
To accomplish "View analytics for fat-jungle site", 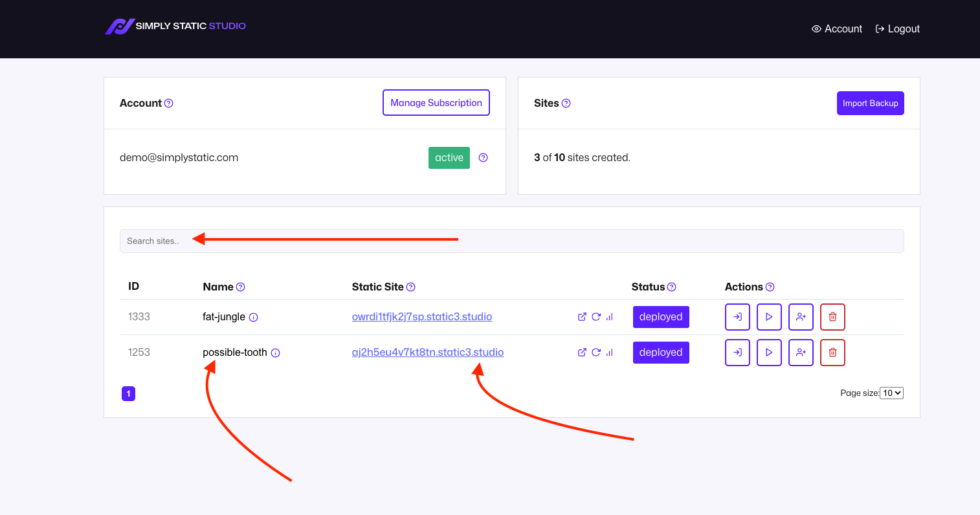I will pos(610,317).
